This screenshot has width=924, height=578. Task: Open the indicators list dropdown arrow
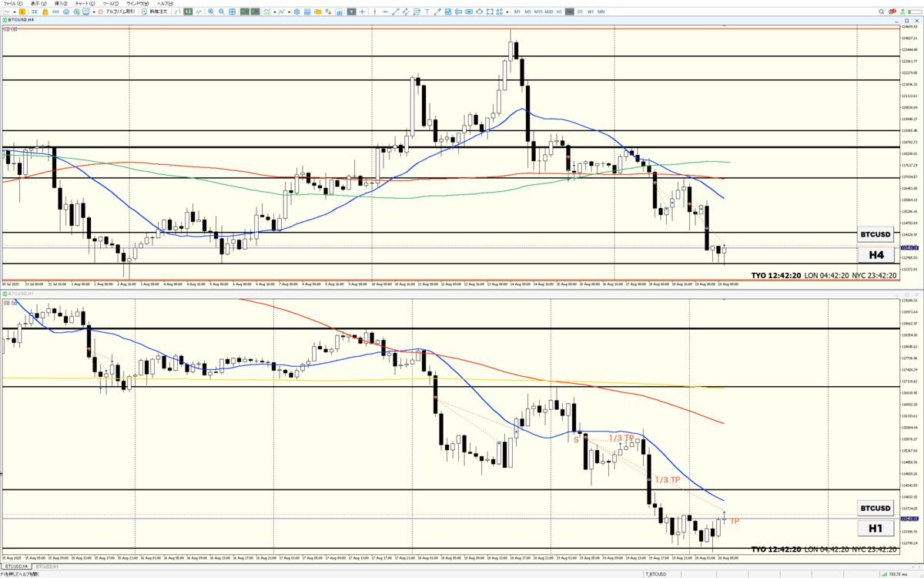click(x=275, y=12)
